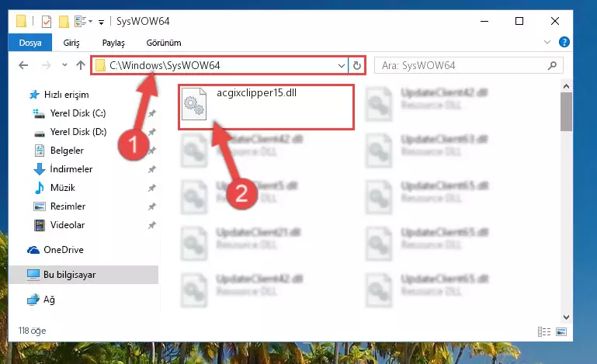Open Yerel Disk (D:) in sidebar
Screen dimensions: 597x364
tap(78, 132)
